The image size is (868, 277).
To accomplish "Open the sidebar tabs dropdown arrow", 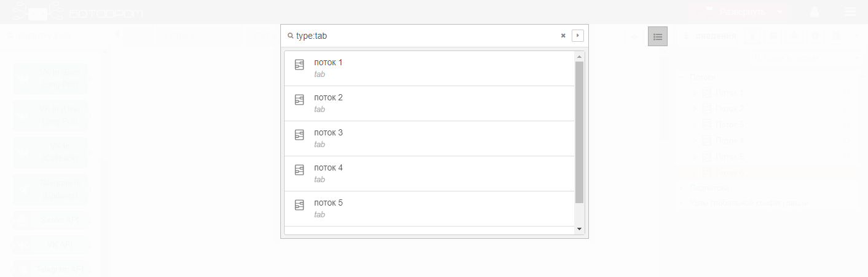I will 858,36.
